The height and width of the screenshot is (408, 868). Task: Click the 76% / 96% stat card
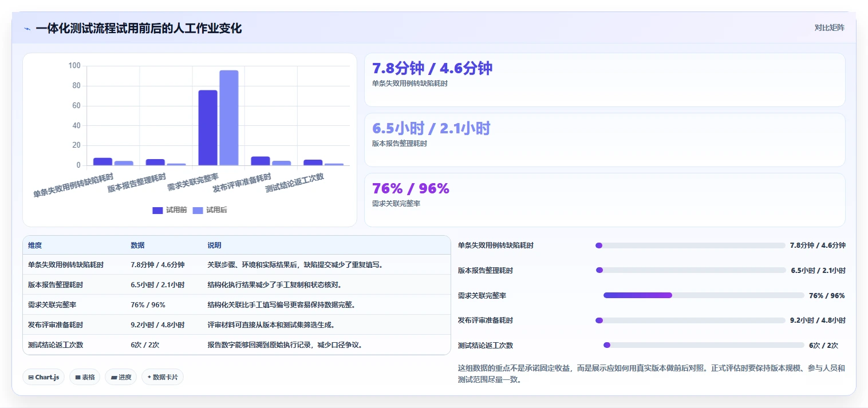pos(605,200)
